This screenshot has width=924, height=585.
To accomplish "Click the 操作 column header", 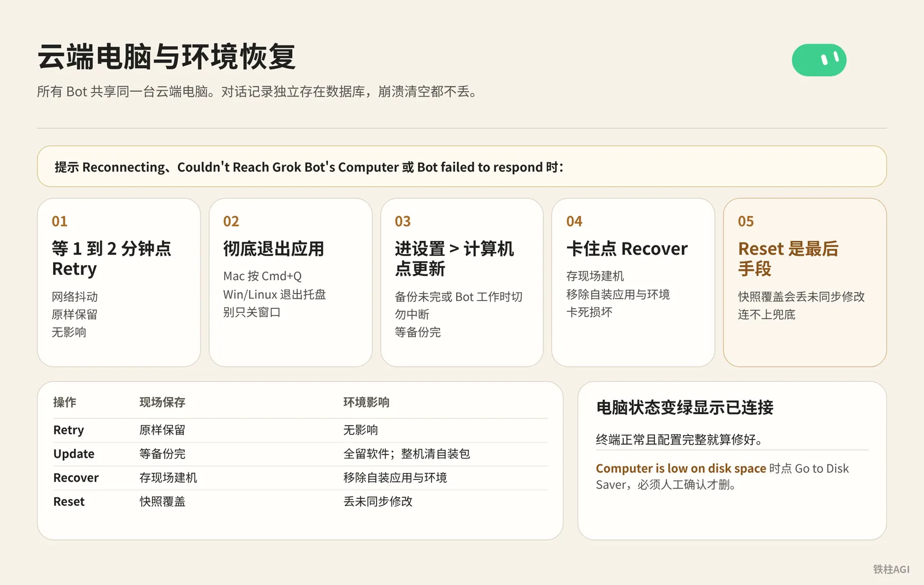I will pos(65,403).
